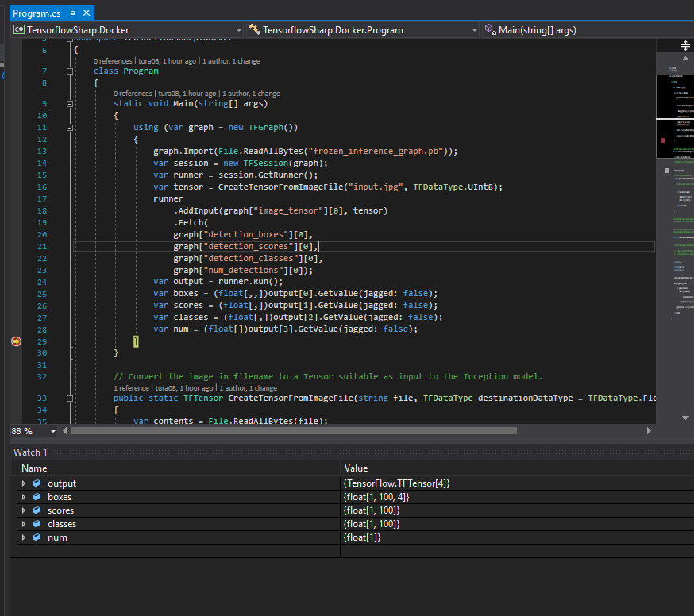Click the cube icon beside boxes variable
The image size is (694, 616).
pos(37,497)
